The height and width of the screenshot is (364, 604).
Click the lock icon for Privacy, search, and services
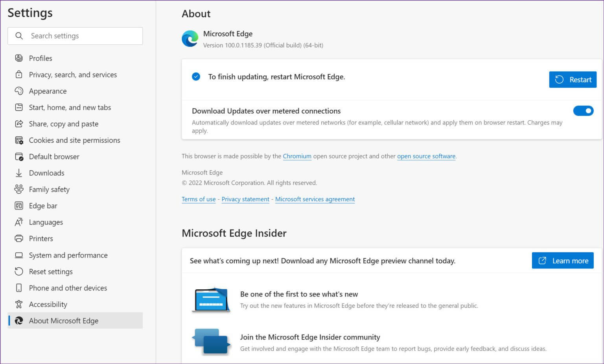(18, 75)
